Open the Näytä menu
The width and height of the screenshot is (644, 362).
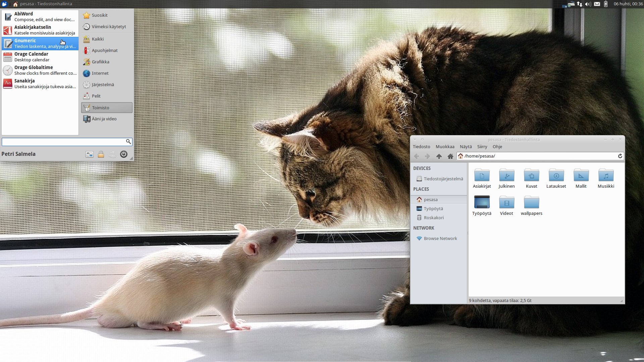[x=466, y=147]
